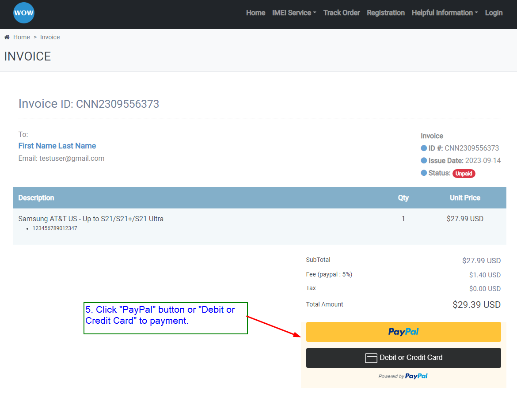Click the First Name Last Name link

pyautogui.click(x=57, y=146)
